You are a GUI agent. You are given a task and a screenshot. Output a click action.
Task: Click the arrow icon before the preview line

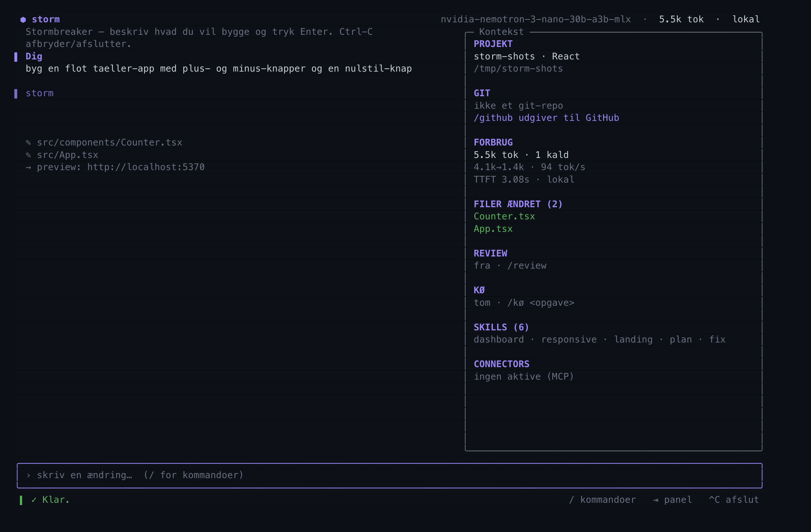28,167
